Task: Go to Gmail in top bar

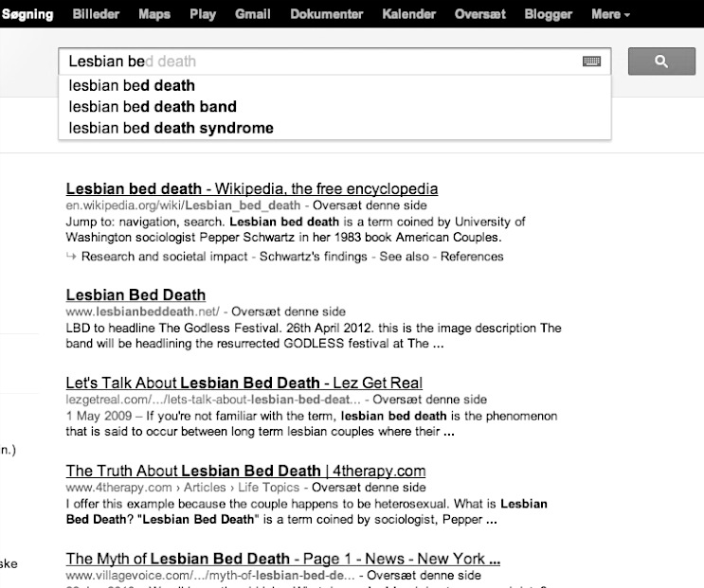Action: click(x=253, y=14)
